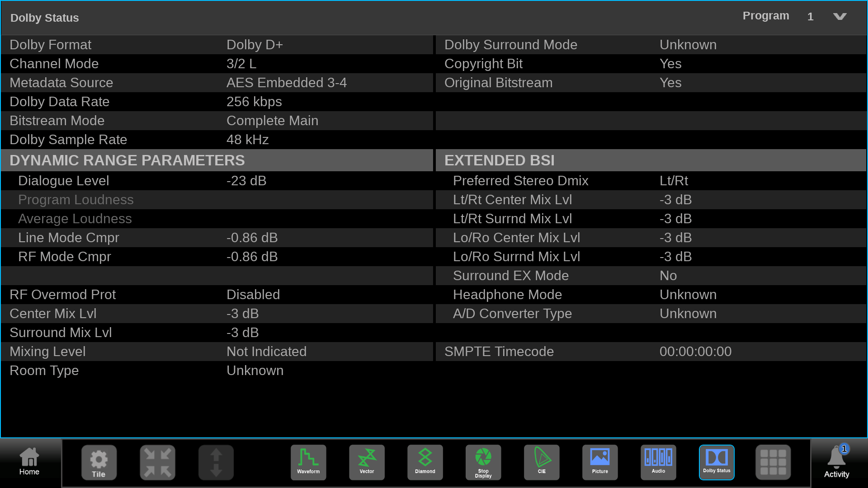
Task: Open the Waveform display
Action: pyautogui.click(x=308, y=462)
